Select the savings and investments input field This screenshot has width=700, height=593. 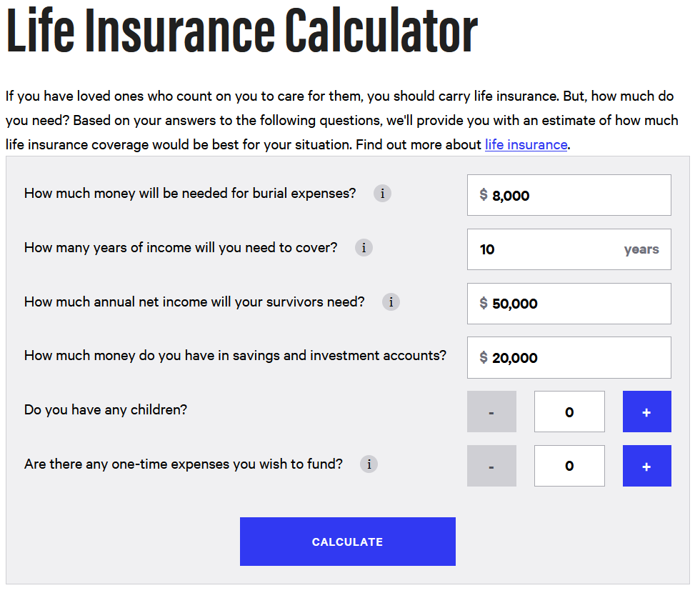pos(569,357)
